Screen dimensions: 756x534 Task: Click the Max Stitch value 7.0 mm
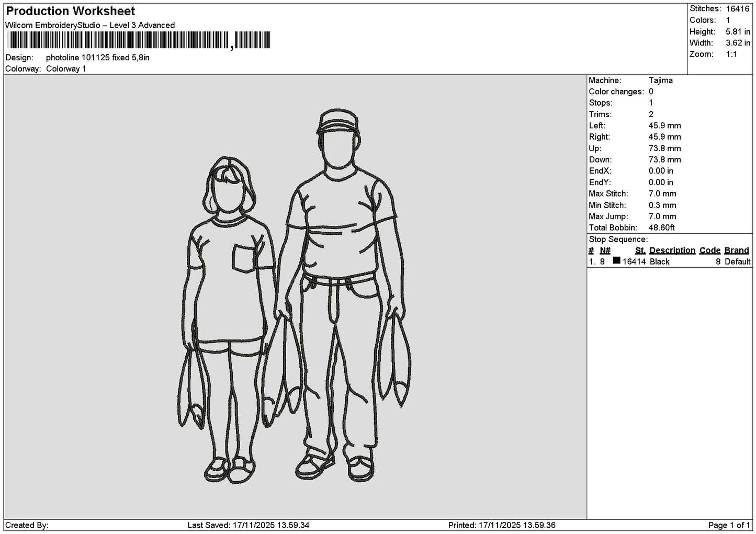(x=662, y=194)
